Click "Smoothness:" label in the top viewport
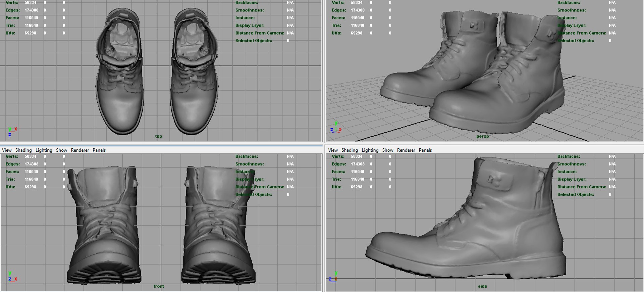The width and height of the screenshot is (644, 292). [x=250, y=10]
